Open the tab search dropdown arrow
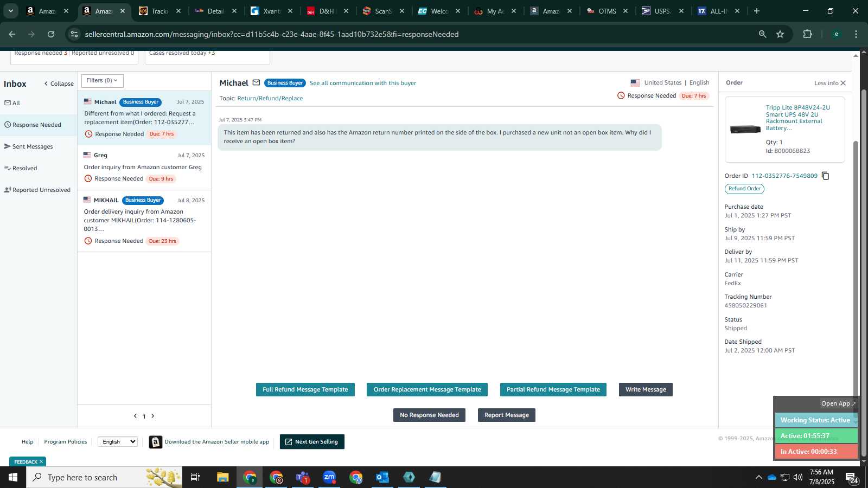The height and width of the screenshot is (488, 868). point(10,11)
